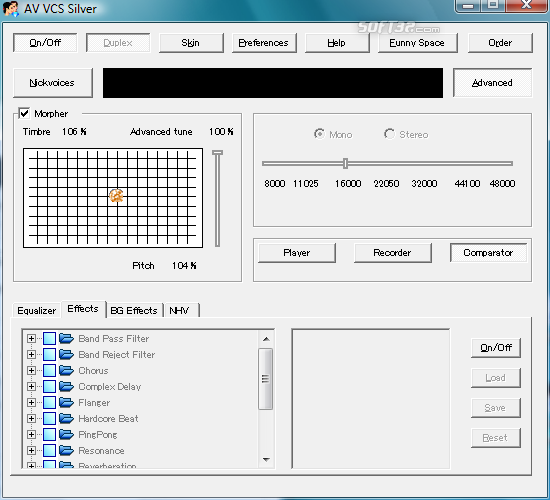The height and width of the screenshot is (500, 550).
Task: Click the Band Reject Filter folder icon
Action: click(66, 354)
